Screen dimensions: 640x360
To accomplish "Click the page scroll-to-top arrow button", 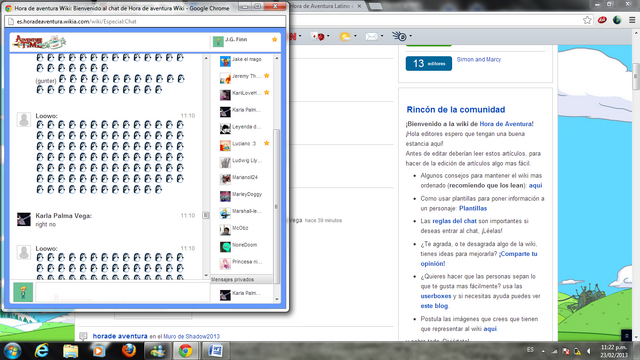I will [627, 336].
